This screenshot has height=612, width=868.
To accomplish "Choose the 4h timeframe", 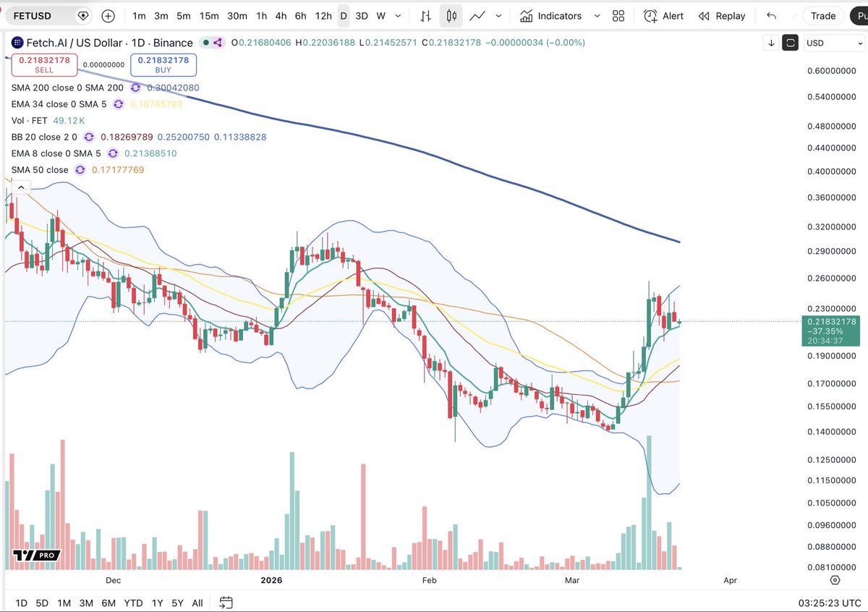I will pos(281,16).
